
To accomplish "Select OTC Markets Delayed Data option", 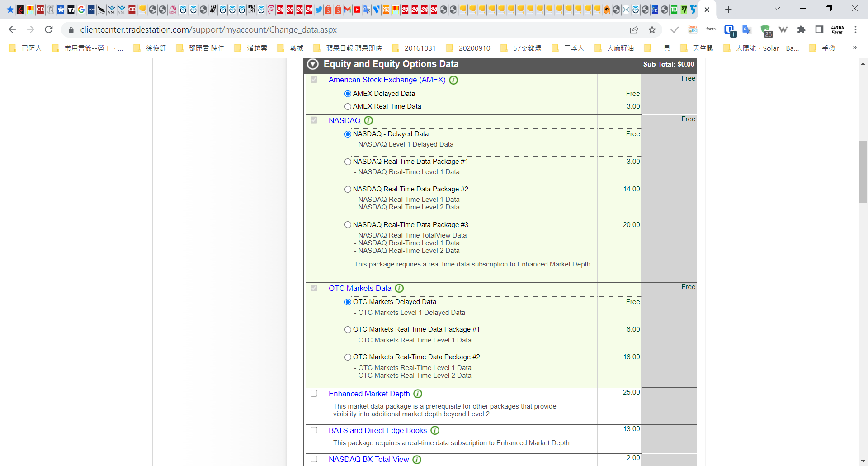I will point(348,302).
